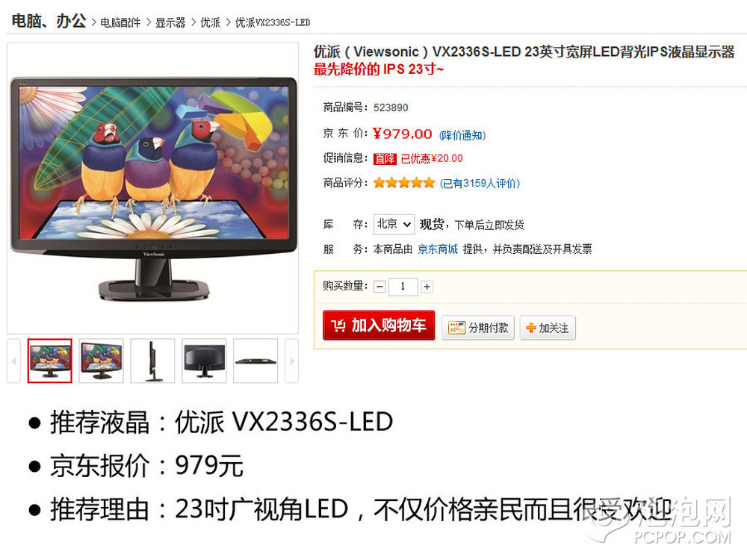This screenshot has height=560, width=747.
Task: Click the 加关注 follow button
Action: pos(548,328)
